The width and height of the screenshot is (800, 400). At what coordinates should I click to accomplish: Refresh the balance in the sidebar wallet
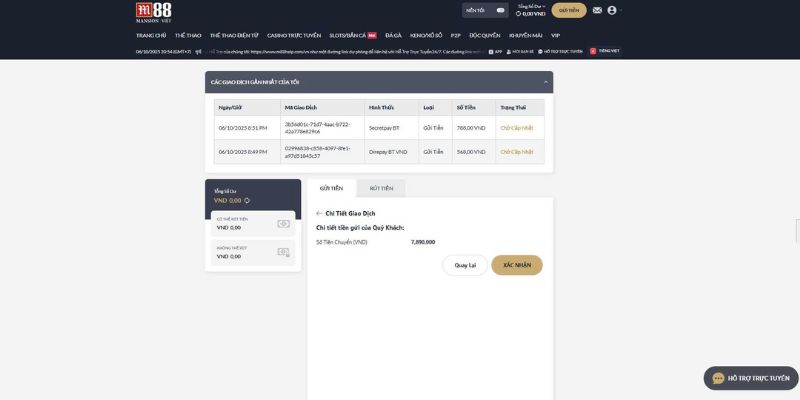click(247, 200)
